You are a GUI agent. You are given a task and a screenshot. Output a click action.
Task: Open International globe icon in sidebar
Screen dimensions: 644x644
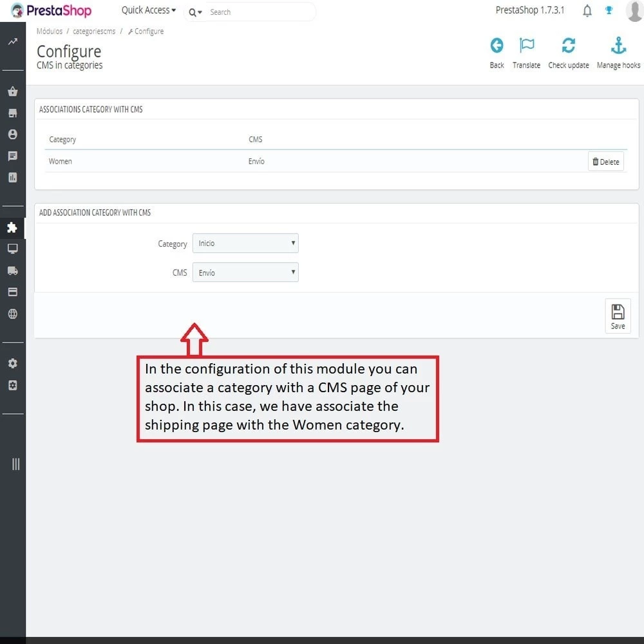tap(13, 314)
